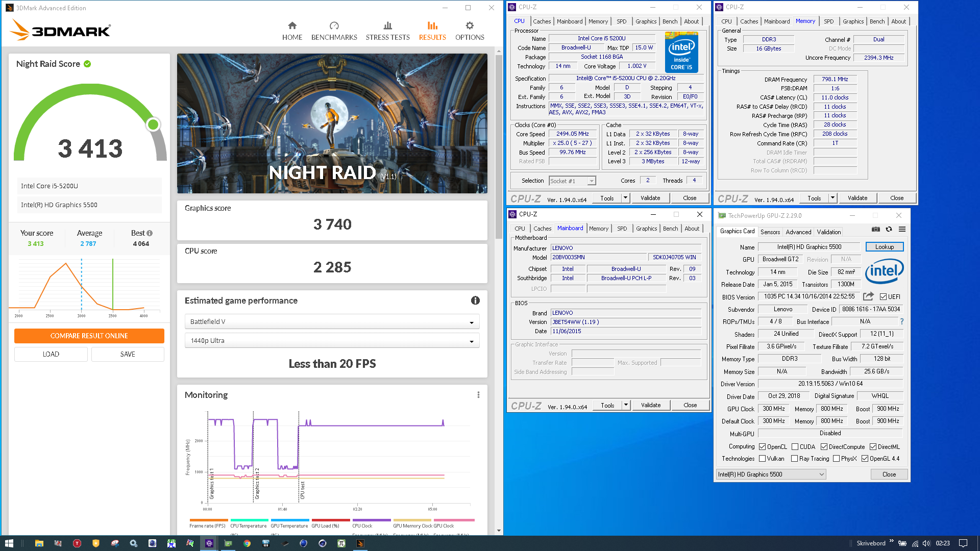This screenshot has width=980, height=551.
Task: Click the info icon next to Best score
Action: pyautogui.click(x=150, y=233)
